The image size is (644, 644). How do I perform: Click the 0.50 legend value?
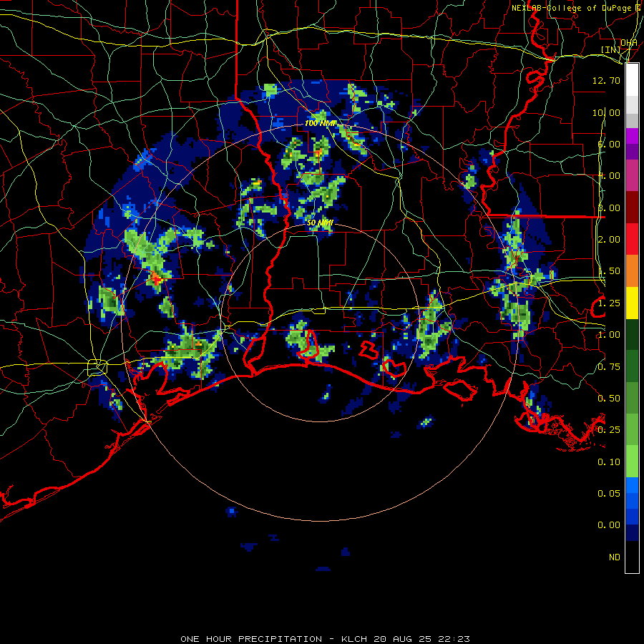(609, 399)
